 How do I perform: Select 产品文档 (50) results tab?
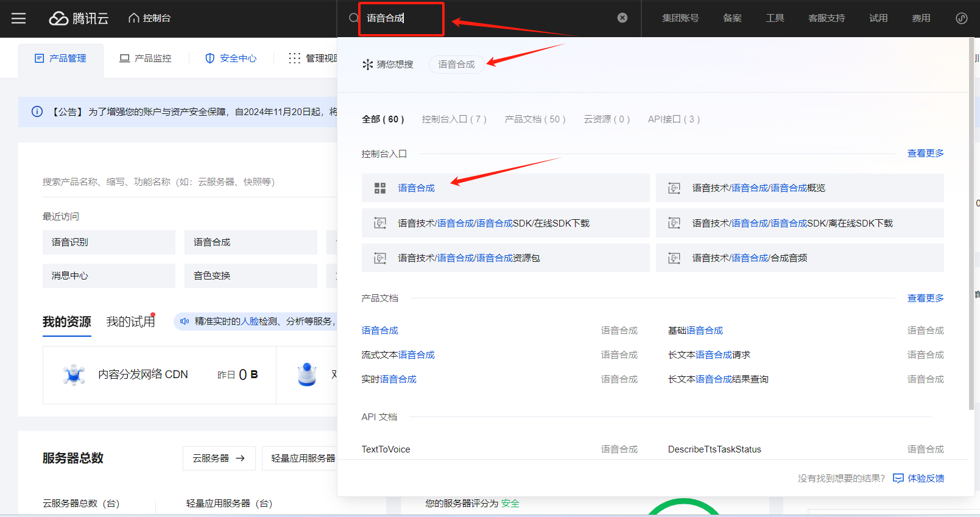pyautogui.click(x=535, y=119)
